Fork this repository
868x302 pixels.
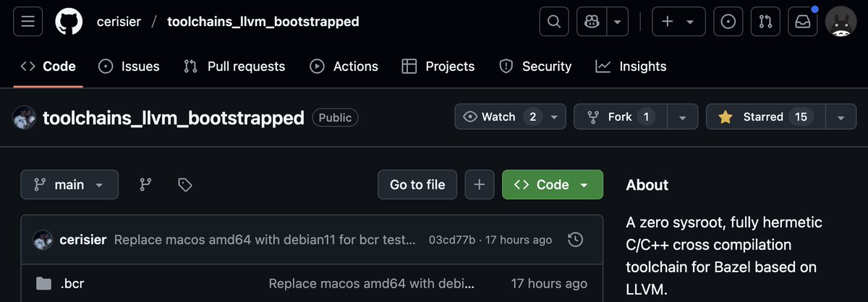pos(620,117)
